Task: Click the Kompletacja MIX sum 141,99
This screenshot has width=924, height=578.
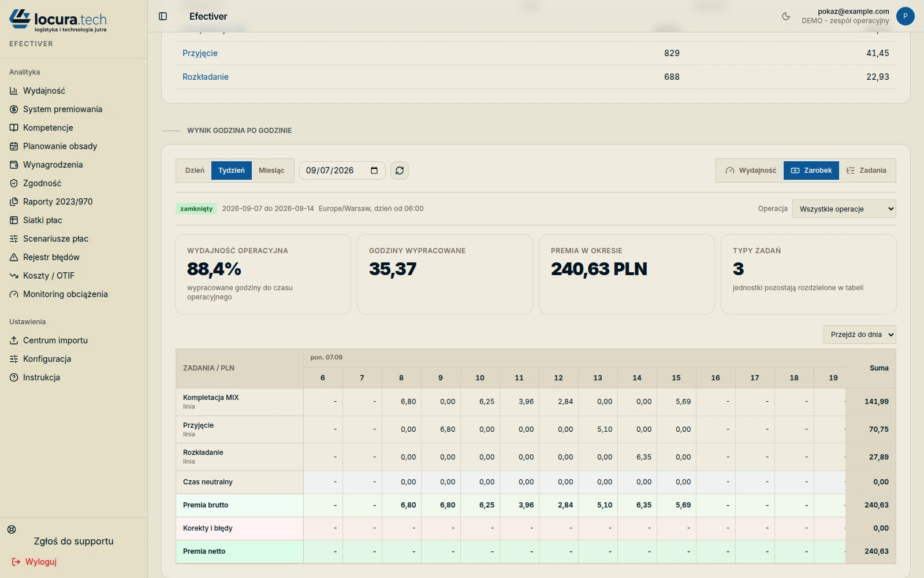Action: coord(876,402)
